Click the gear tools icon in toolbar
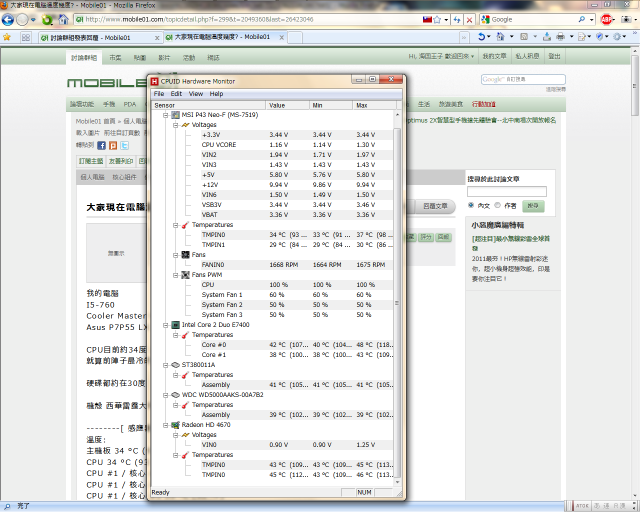This screenshot has height=512, width=640. [x=617, y=37]
